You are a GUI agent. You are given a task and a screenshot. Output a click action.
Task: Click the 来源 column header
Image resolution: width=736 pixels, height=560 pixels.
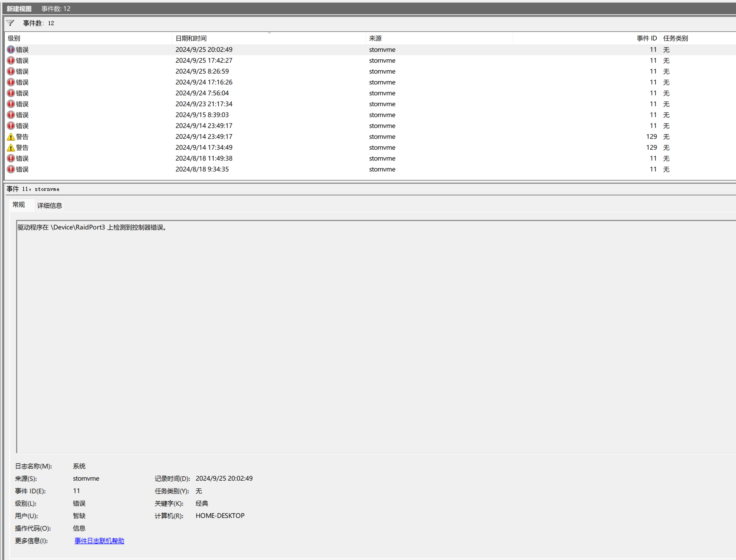(375, 38)
